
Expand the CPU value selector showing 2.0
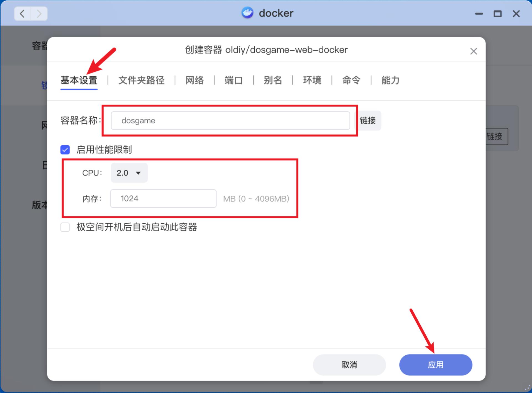[x=129, y=173]
